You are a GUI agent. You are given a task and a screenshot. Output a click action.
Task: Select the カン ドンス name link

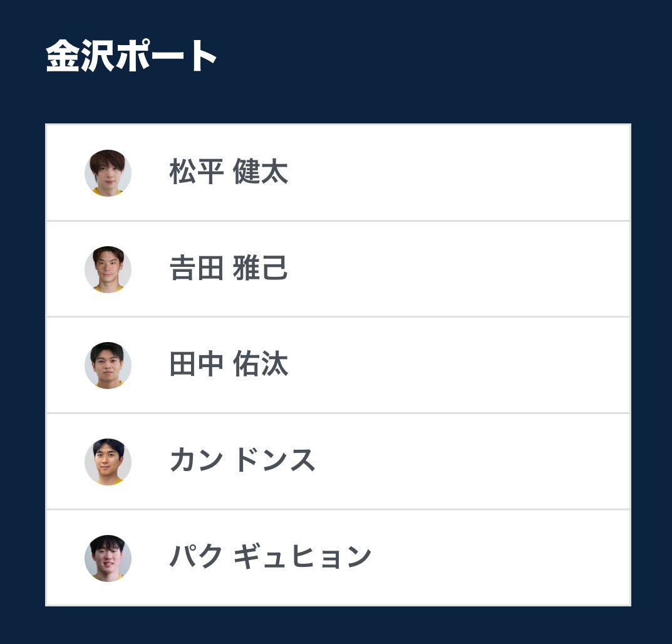[x=242, y=460]
